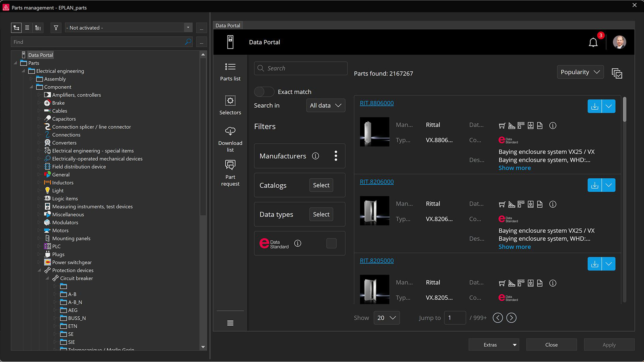Open the Popularity sort dropdown

[580, 72]
